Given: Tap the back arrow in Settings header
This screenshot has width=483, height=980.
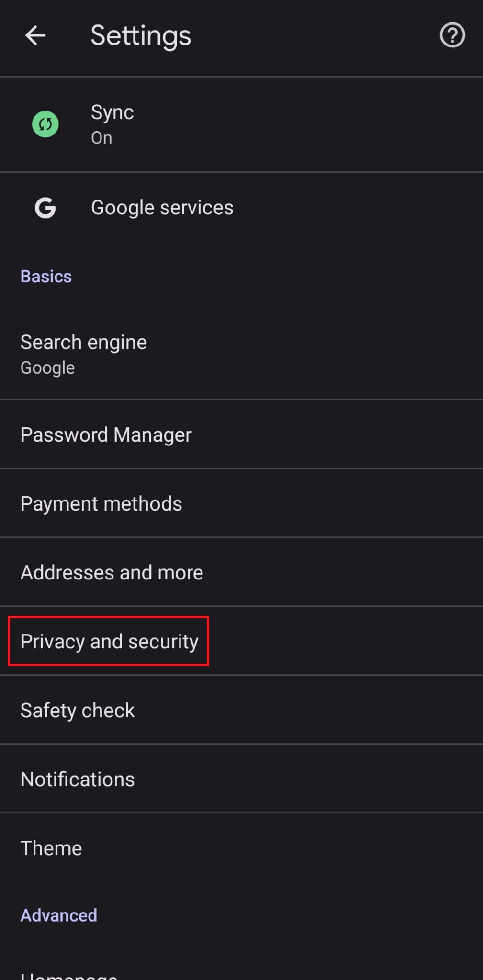Looking at the screenshot, I should pyautogui.click(x=35, y=35).
